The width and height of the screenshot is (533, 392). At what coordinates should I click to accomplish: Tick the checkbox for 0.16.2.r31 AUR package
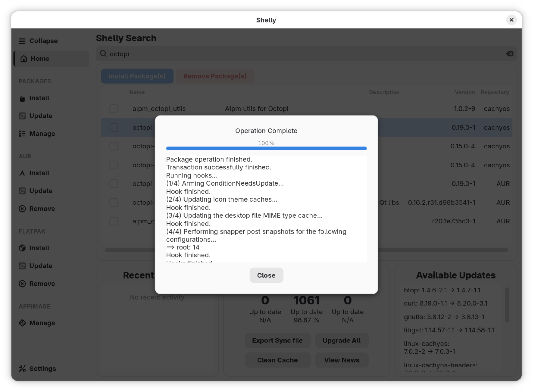tap(114, 202)
